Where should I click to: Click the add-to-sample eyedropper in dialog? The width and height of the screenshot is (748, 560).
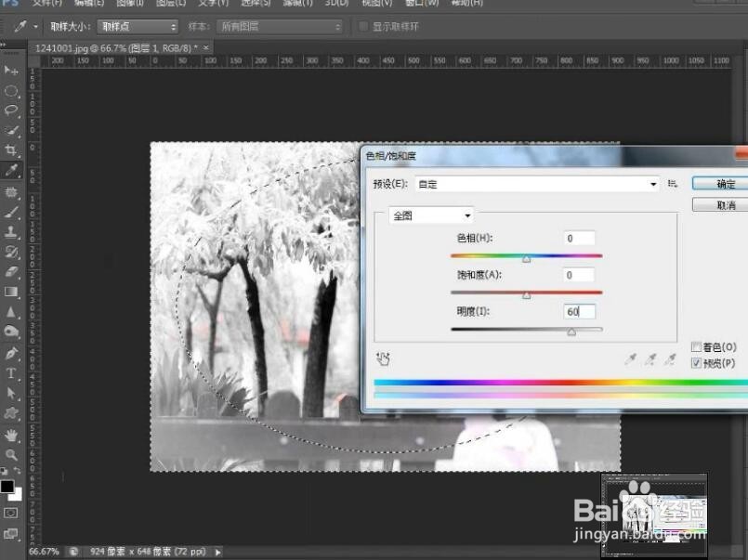tap(650, 358)
